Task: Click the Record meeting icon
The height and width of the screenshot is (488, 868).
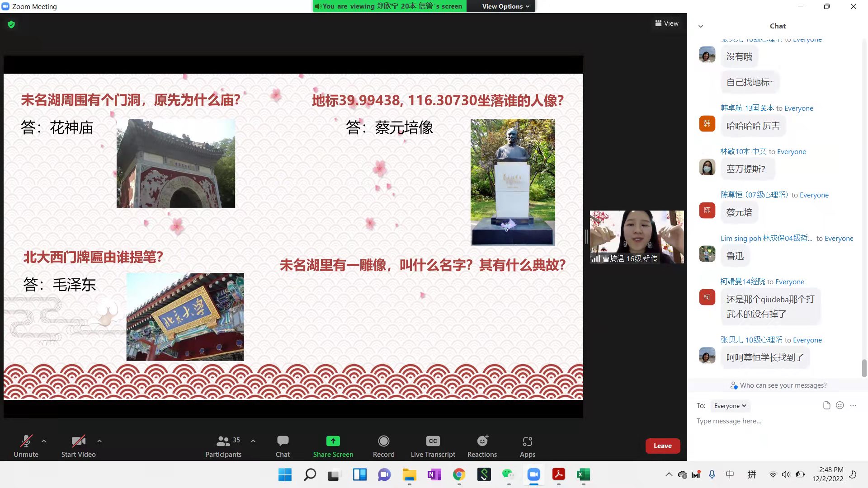Action: tap(383, 446)
